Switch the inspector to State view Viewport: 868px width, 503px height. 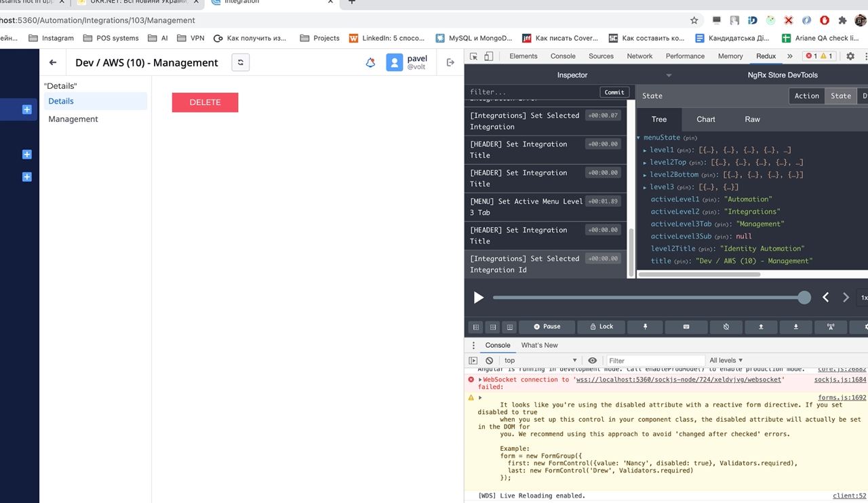click(x=841, y=96)
